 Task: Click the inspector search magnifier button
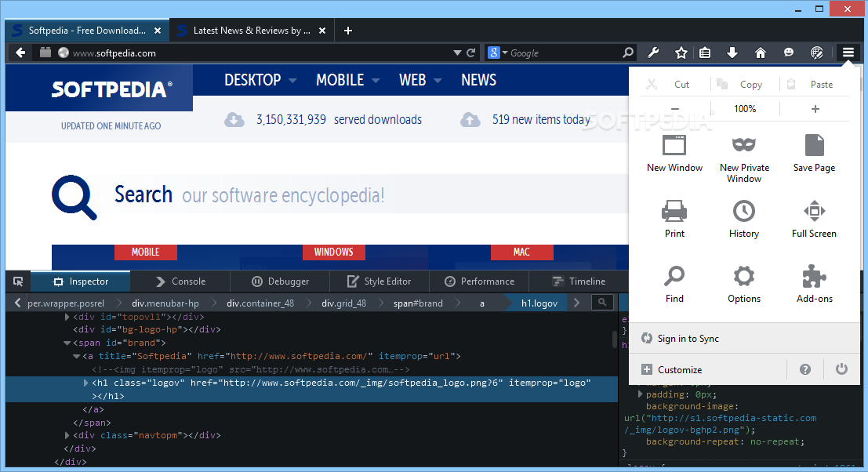click(602, 302)
